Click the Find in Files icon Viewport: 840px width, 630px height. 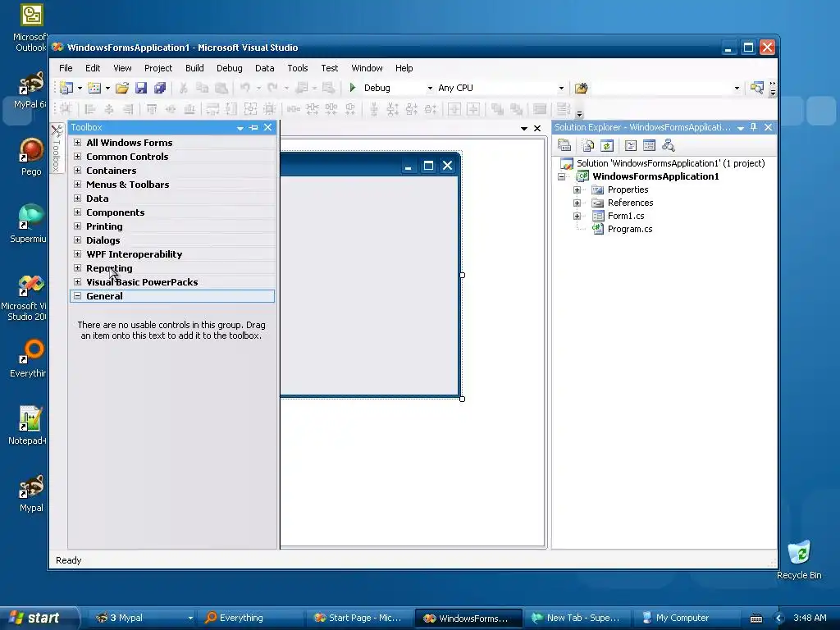[581, 88]
